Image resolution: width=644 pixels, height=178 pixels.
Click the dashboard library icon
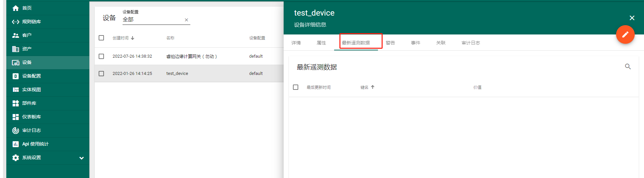(15, 117)
